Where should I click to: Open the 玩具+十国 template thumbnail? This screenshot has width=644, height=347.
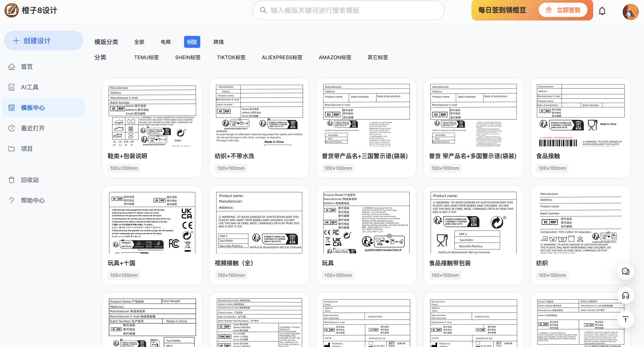click(x=152, y=222)
